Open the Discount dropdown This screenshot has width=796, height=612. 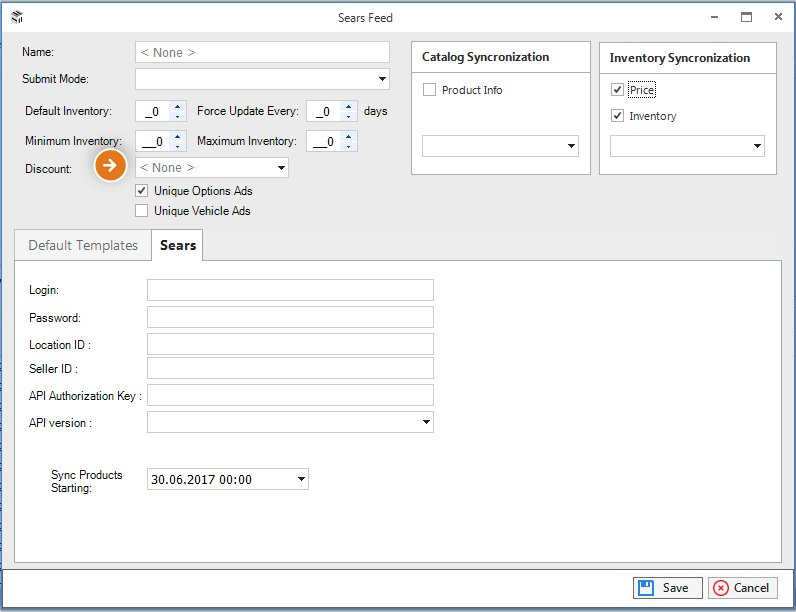tap(281, 168)
